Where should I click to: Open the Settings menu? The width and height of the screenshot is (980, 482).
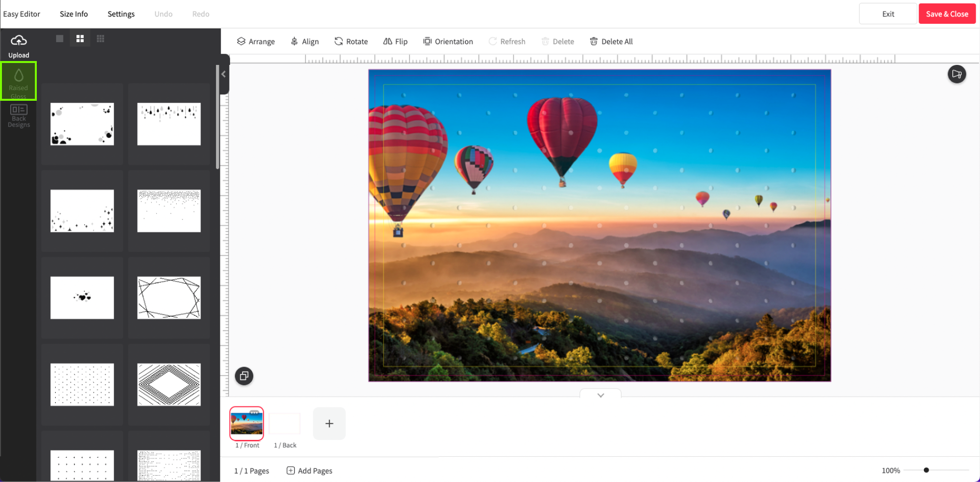point(121,14)
